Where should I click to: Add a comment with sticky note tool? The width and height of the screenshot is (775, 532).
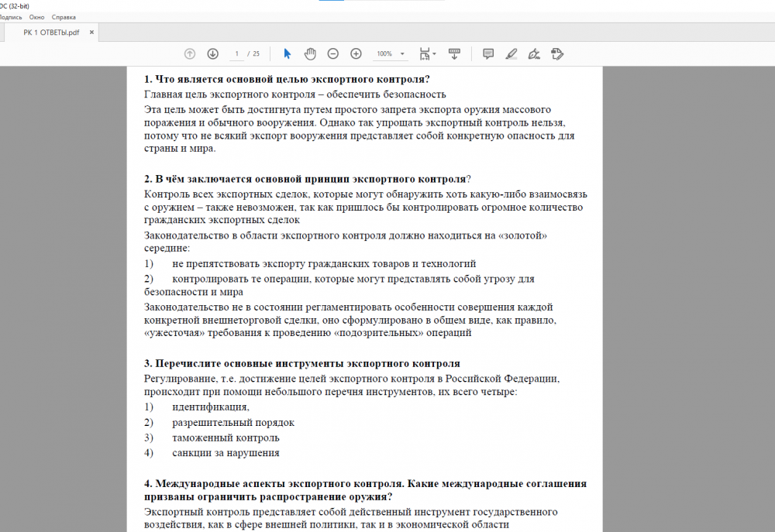click(488, 53)
